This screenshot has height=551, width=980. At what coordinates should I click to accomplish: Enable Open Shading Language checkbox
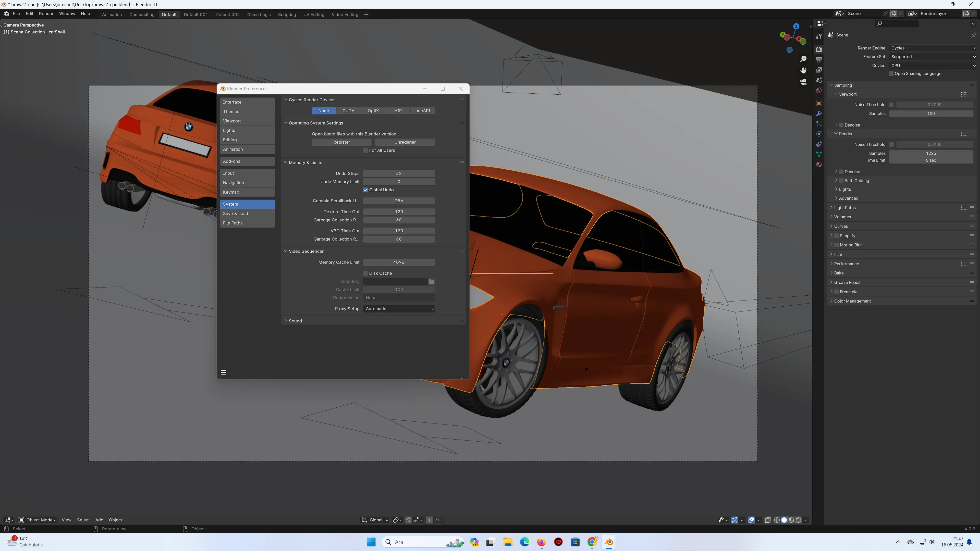[891, 73]
